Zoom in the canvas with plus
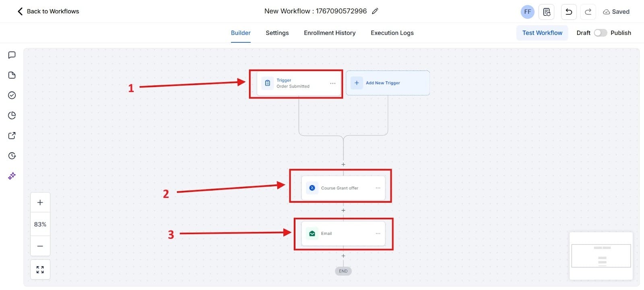644x290 pixels. coord(40,203)
